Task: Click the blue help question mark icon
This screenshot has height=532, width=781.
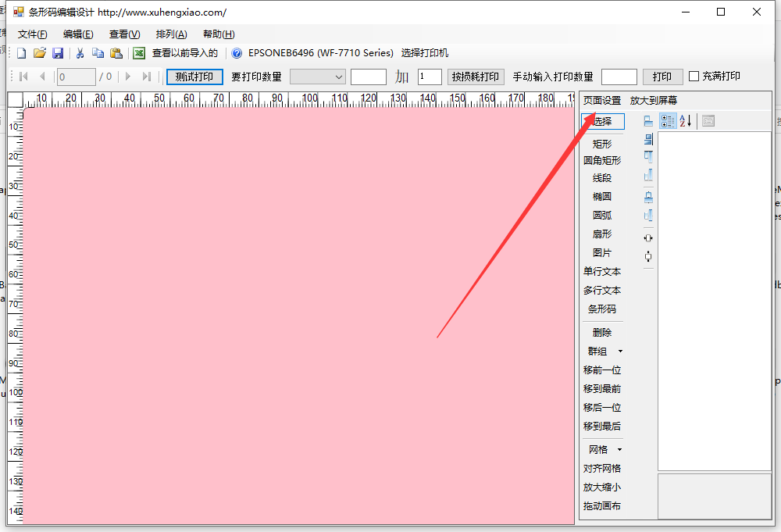Action: coord(237,53)
